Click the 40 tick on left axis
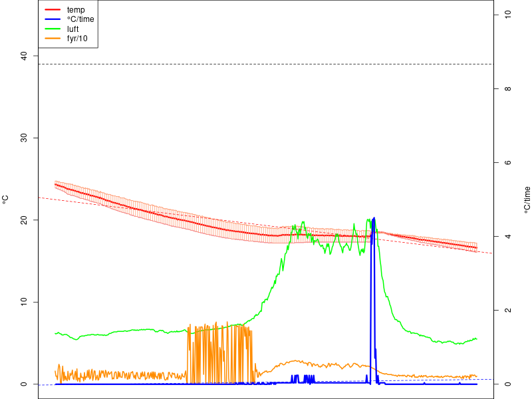 (24, 56)
